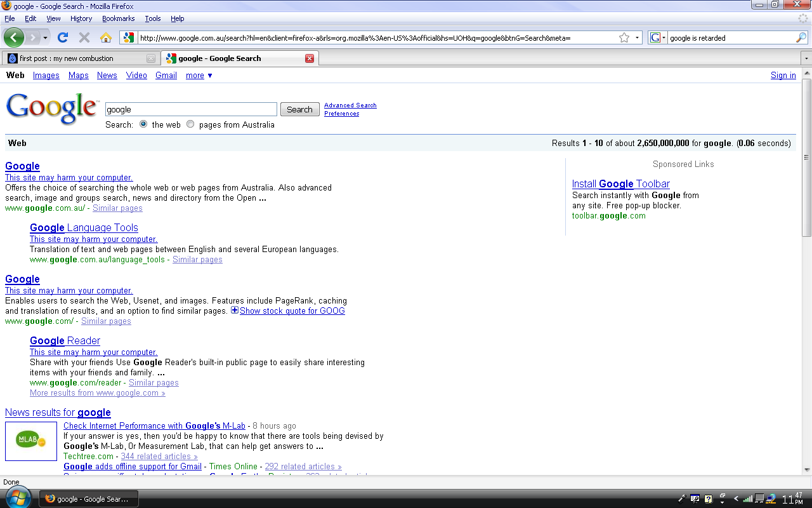Image resolution: width=812 pixels, height=508 pixels.
Task: Click the vertical page scrollbar
Action: point(806,157)
